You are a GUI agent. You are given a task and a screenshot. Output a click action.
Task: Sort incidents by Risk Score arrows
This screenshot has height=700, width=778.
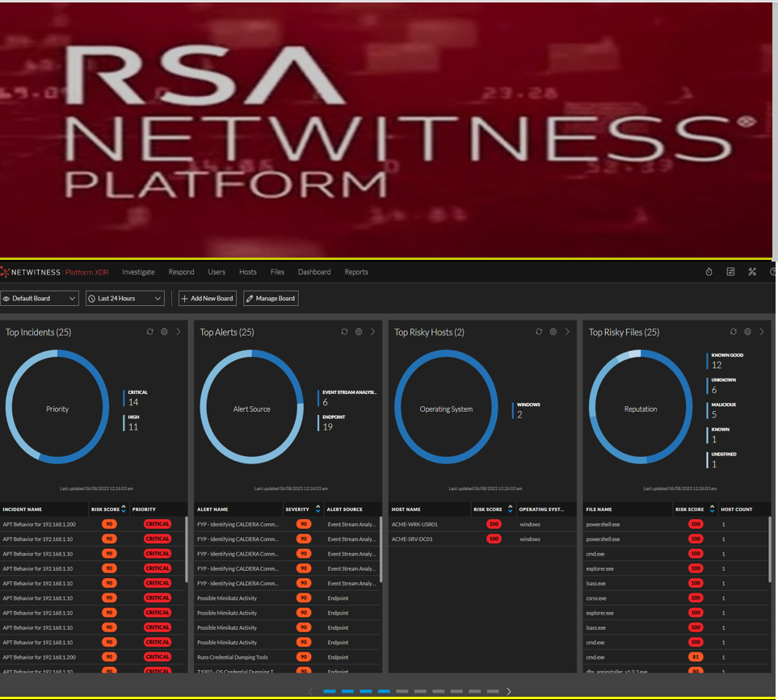(x=124, y=509)
